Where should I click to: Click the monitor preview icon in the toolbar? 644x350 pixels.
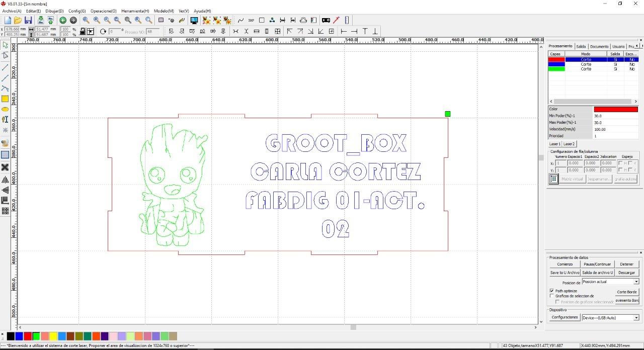click(x=194, y=20)
